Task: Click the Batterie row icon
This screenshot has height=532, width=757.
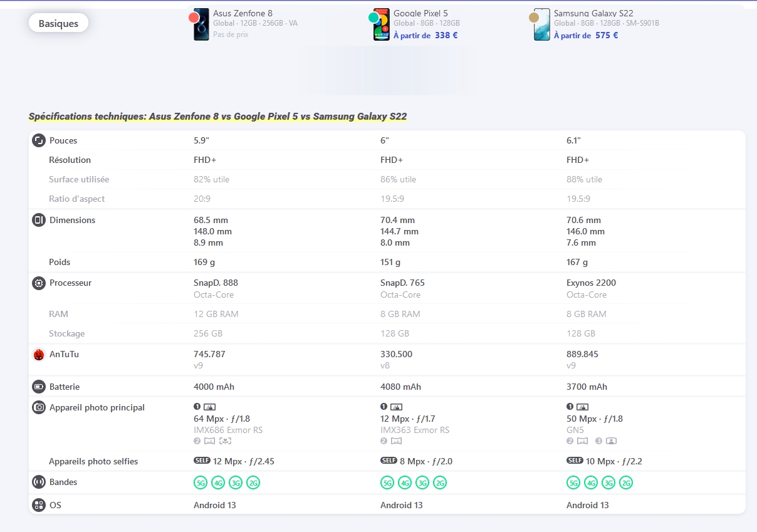Action: tap(39, 387)
